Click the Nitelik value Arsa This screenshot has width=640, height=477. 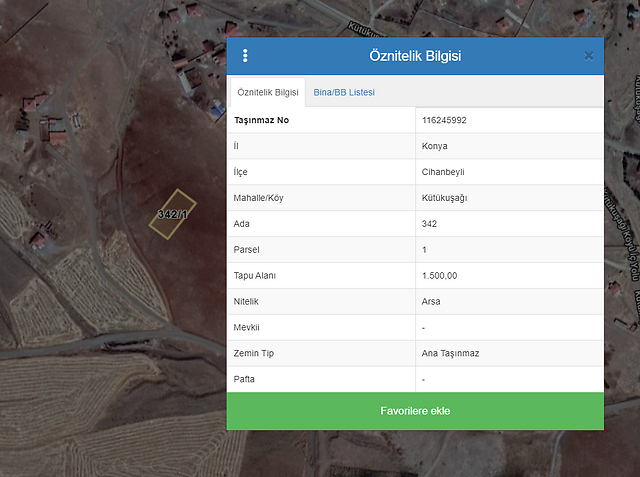tap(432, 301)
